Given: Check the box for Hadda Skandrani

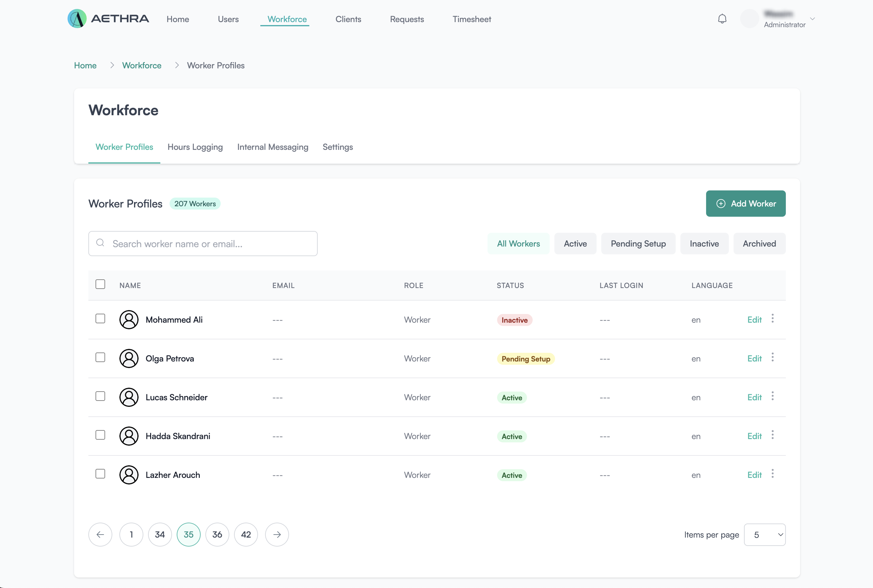Looking at the screenshot, I should (100, 435).
